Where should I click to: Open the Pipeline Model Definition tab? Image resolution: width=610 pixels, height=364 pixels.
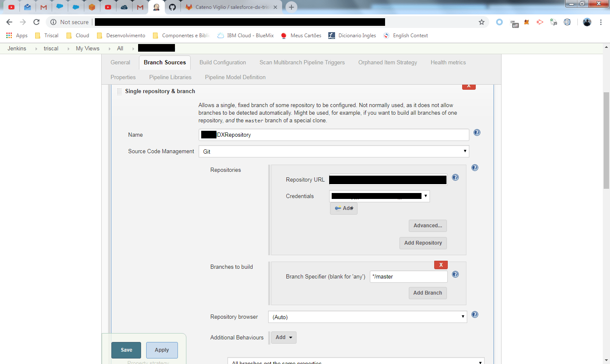point(235,77)
